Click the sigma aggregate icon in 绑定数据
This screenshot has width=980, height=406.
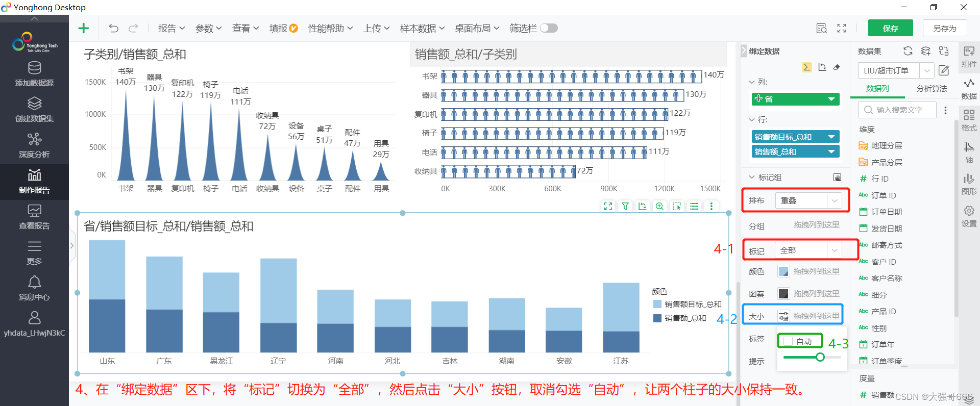click(x=807, y=67)
